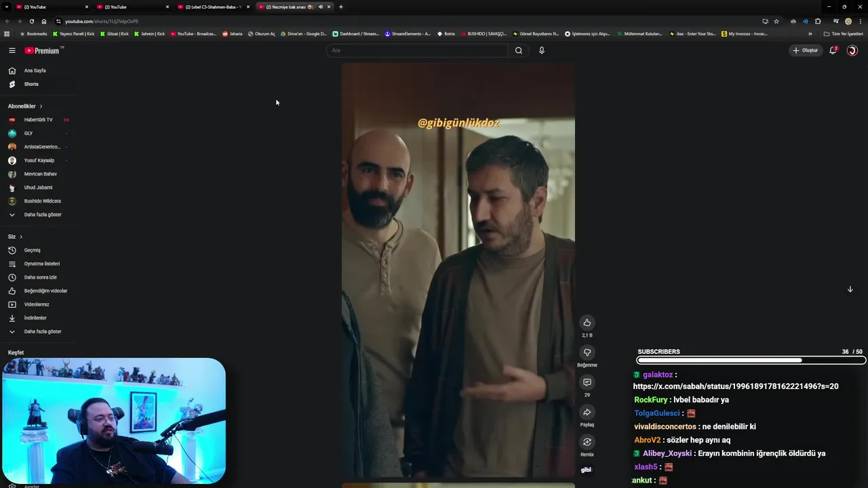Open the tab search dropdown arrow
Screen dimensions: 868x488
click(x=7, y=7)
